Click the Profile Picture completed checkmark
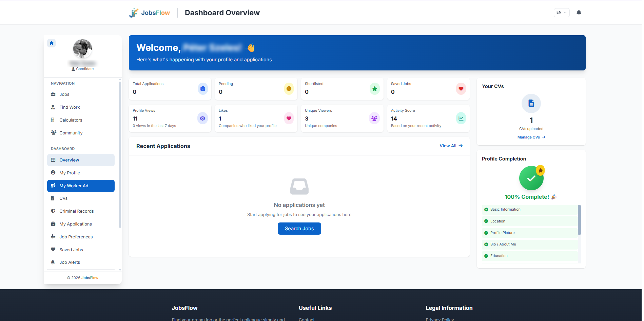Viewport: 644px width, 321px height. pyautogui.click(x=486, y=233)
